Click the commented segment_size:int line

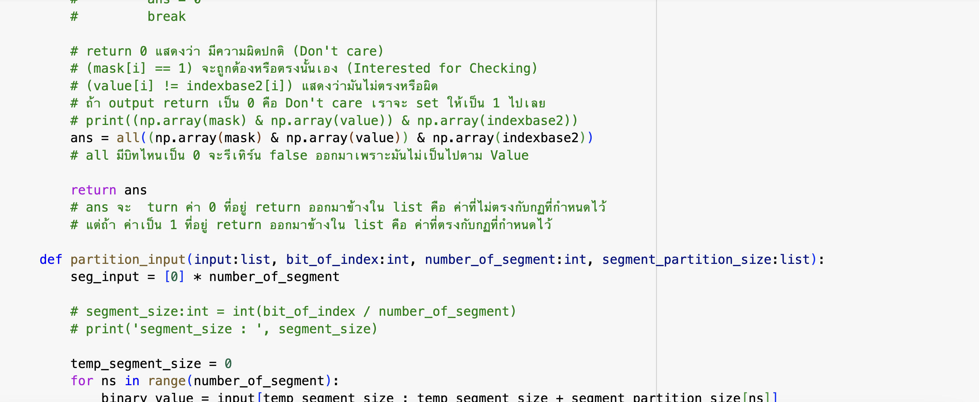(293, 311)
